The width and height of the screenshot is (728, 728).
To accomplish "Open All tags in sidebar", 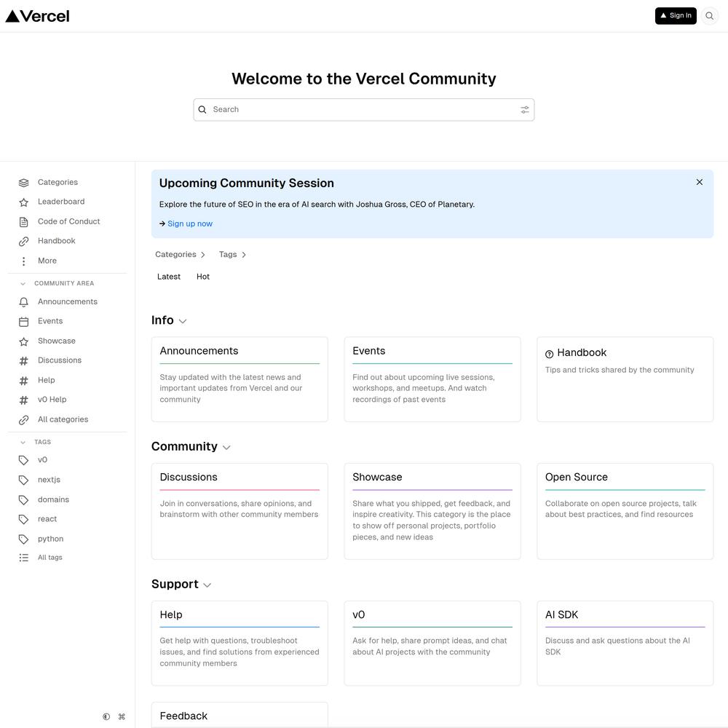I will point(50,558).
